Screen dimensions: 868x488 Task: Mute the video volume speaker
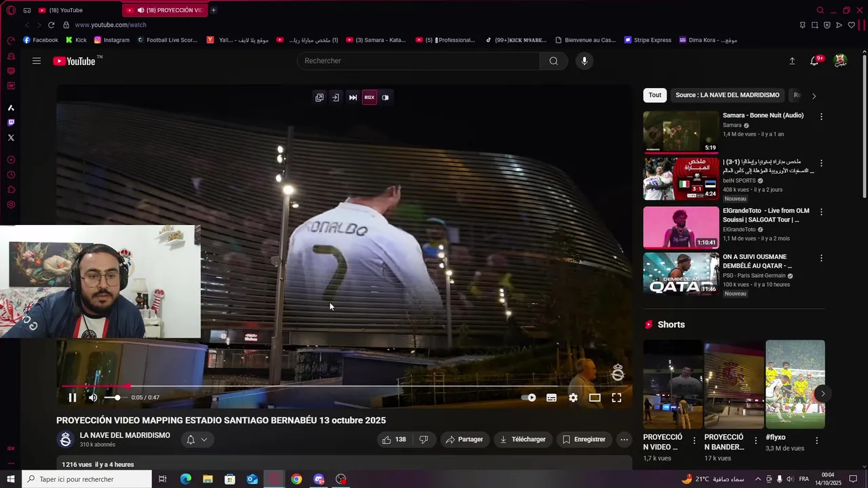[x=93, y=398]
